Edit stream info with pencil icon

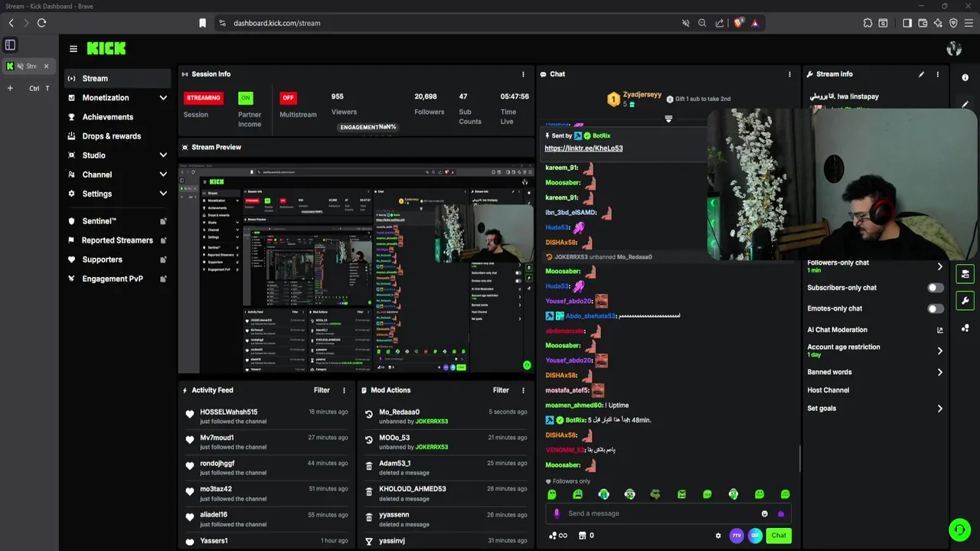tap(921, 74)
